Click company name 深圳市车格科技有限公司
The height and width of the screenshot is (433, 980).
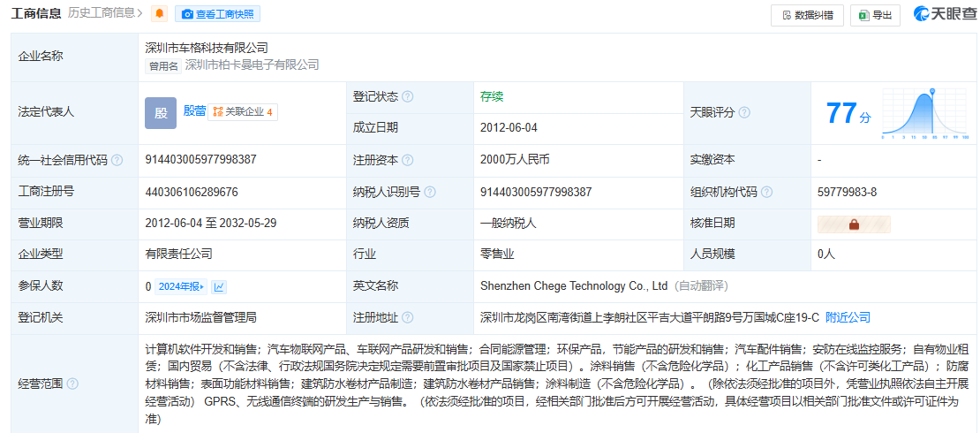(207, 47)
